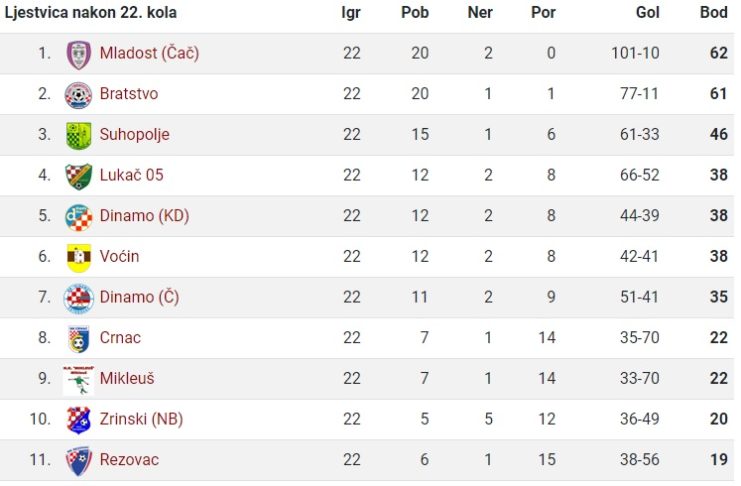Open the Suhopolje team page link
Image resolution: width=741 pixels, height=486 pixels.
pyautogui.click(x=134, y=135)
